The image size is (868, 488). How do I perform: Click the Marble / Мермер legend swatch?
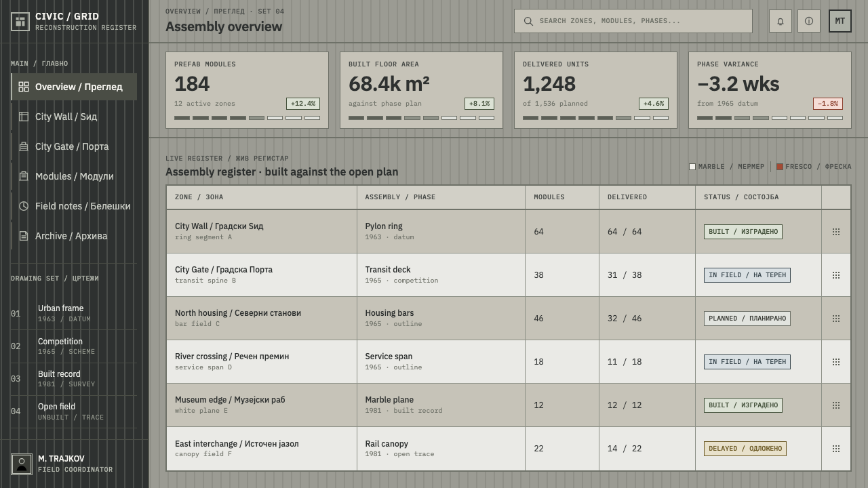(692, 167)
